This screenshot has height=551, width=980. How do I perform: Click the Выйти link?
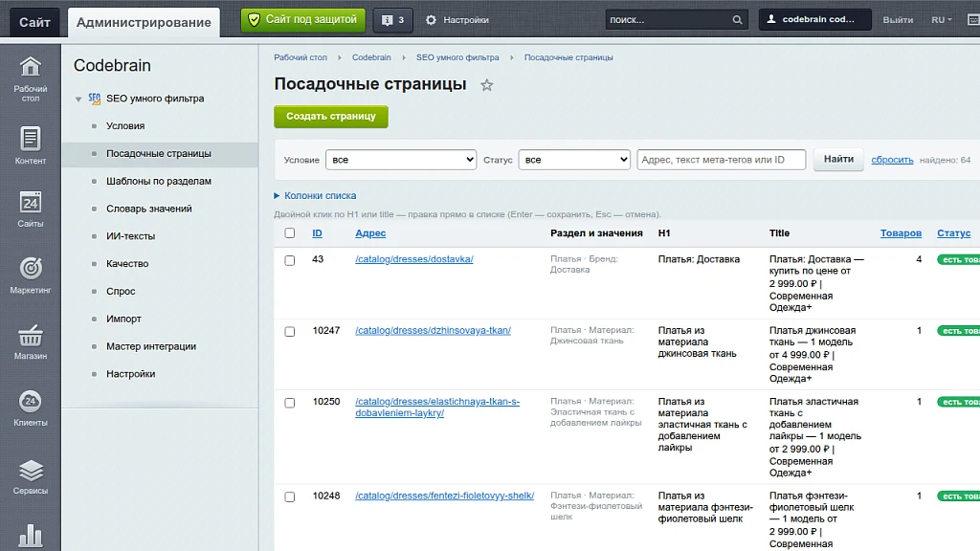[x=898, y=20]
